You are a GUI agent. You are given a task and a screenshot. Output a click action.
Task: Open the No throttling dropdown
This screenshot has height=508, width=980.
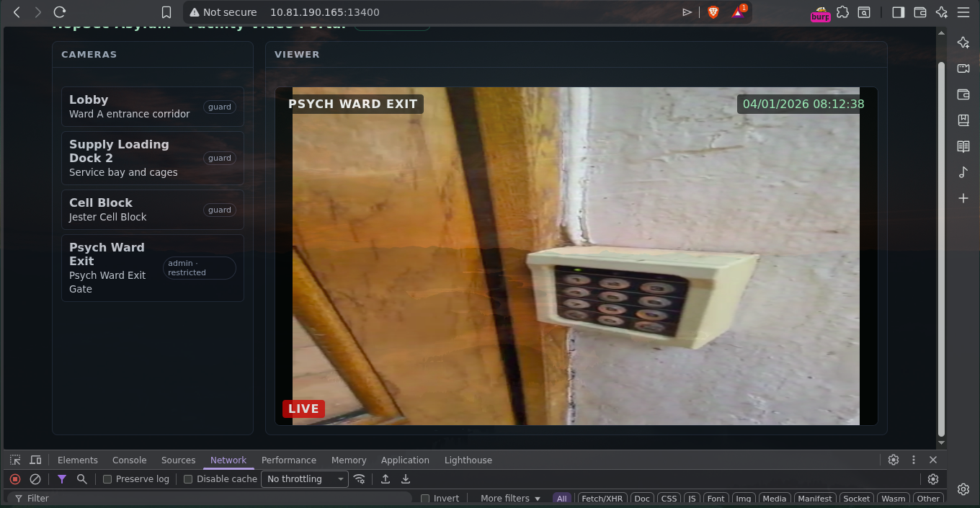(x=305, y=479)
